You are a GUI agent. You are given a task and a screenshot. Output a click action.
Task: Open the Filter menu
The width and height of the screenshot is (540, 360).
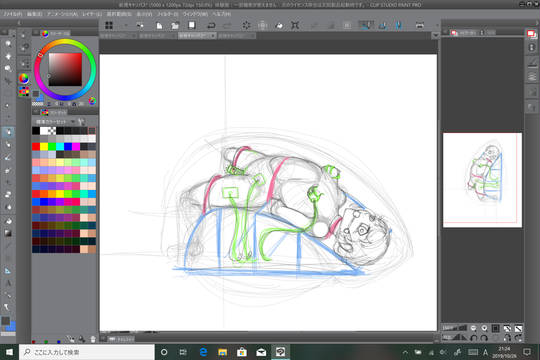(x=167, y=14)
